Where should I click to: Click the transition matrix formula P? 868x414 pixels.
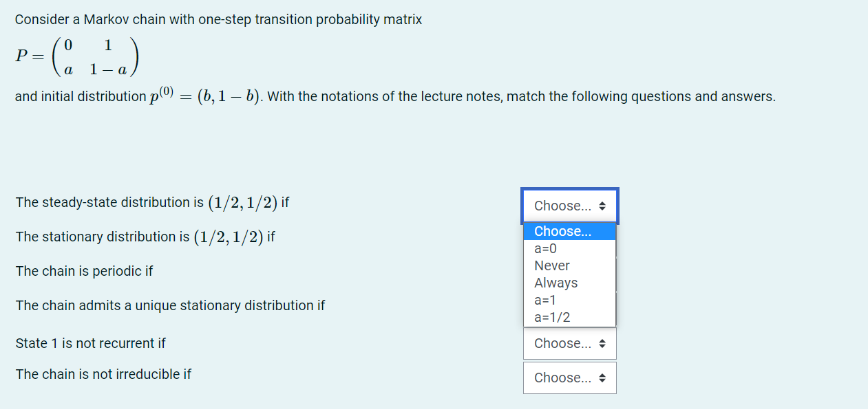(x=76, y=56)
